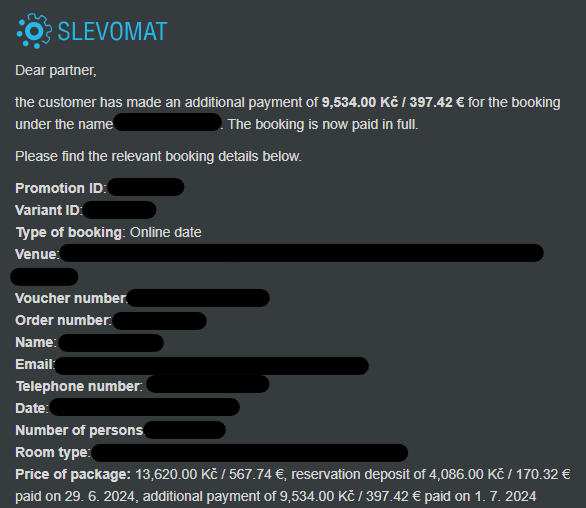Click the redacted customer name in the paragraph

point(167,122)
